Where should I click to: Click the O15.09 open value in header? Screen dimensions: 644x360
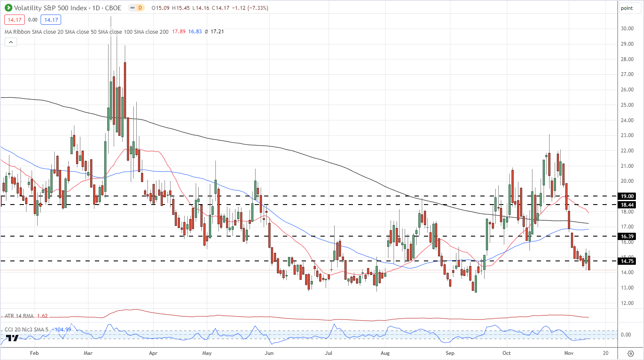[x=161, y=8]
